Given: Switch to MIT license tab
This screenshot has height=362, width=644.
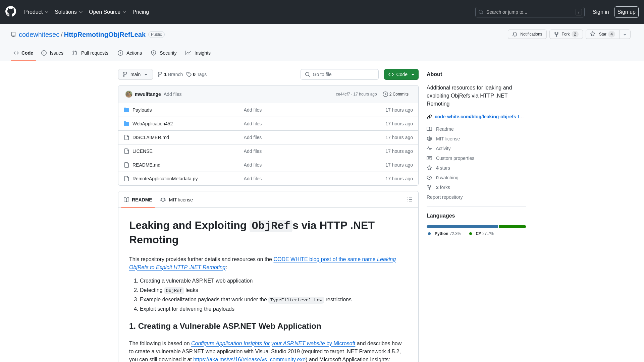Looking at the screenshot, I should pos(176,199).
